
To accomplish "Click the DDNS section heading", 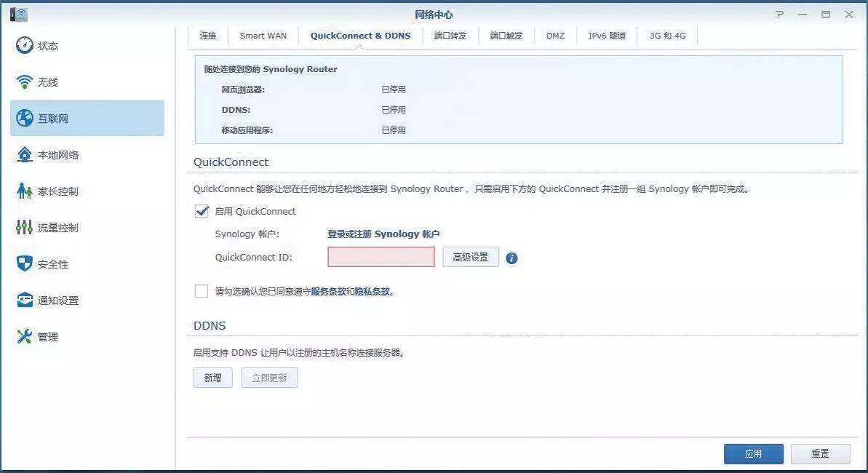I will [x=210, y=326].
